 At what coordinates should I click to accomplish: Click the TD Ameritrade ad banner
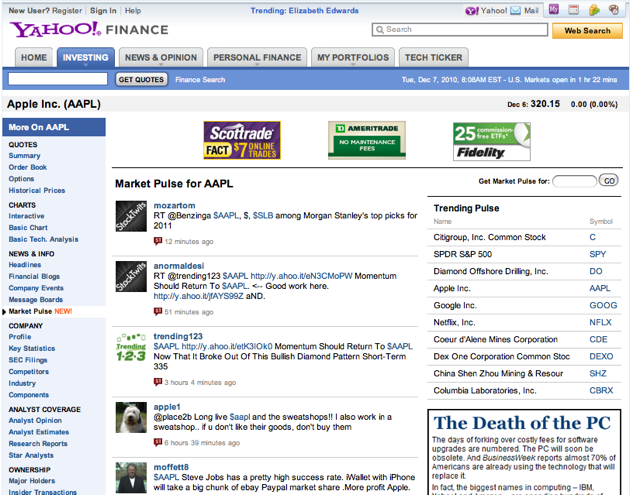(367, 141)
